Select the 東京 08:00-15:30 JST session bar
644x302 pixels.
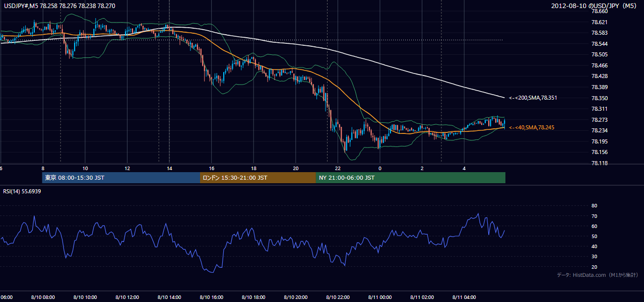click(121, 178)
